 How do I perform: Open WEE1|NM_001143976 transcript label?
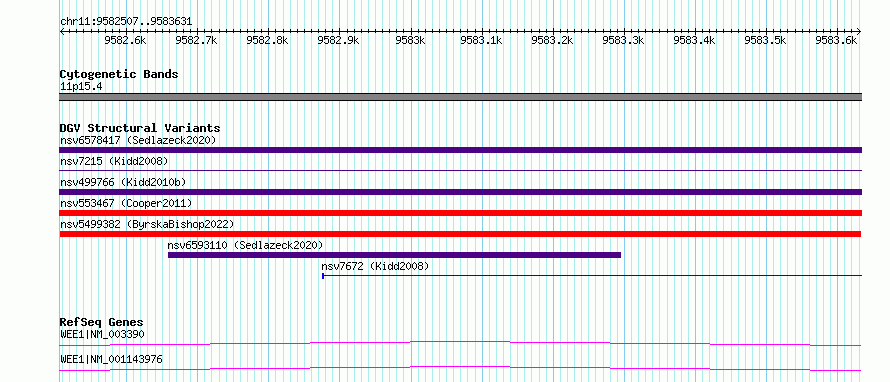111,359
